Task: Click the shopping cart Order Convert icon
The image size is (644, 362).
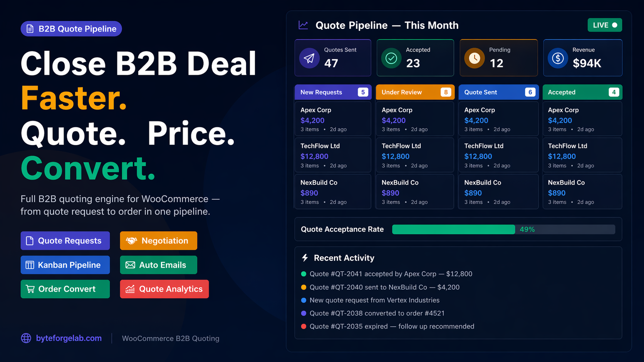Action: click(30, 289)
